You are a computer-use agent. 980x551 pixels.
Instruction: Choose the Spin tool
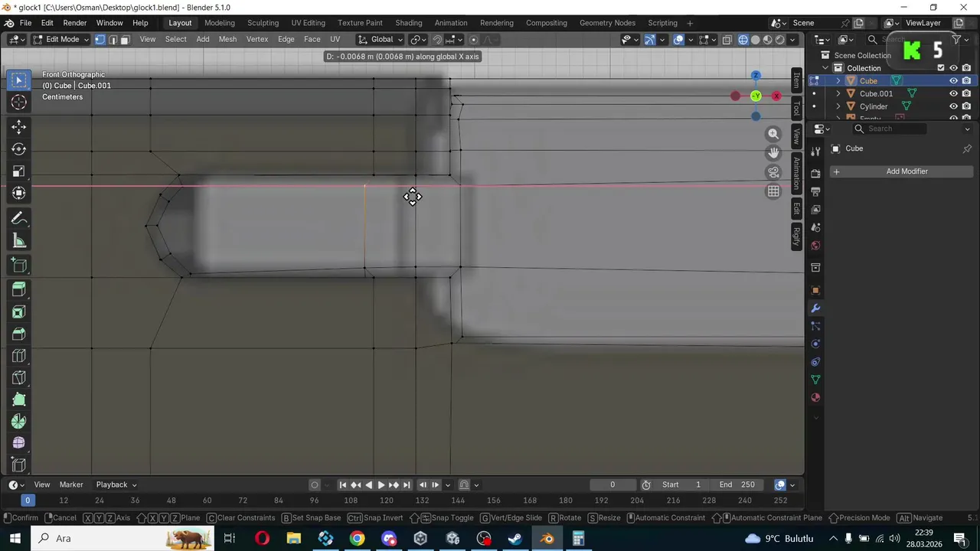tap(19, 422)
